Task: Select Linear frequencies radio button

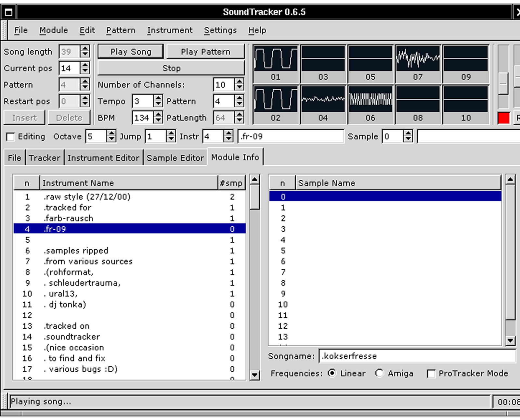Action: (x=332, y=373)
